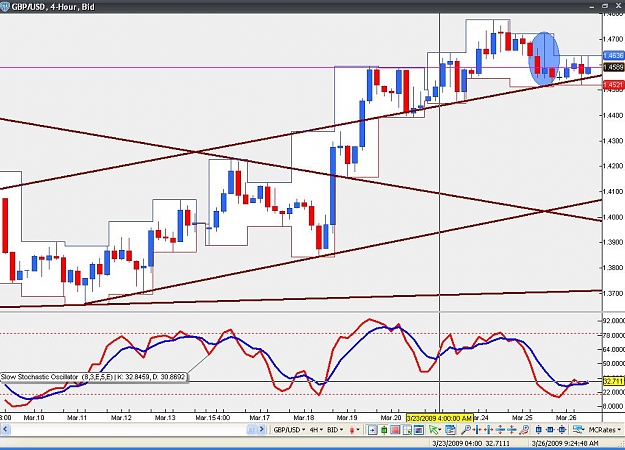Click the right-chevron toolbar button
625x450 pixels.
261,430
